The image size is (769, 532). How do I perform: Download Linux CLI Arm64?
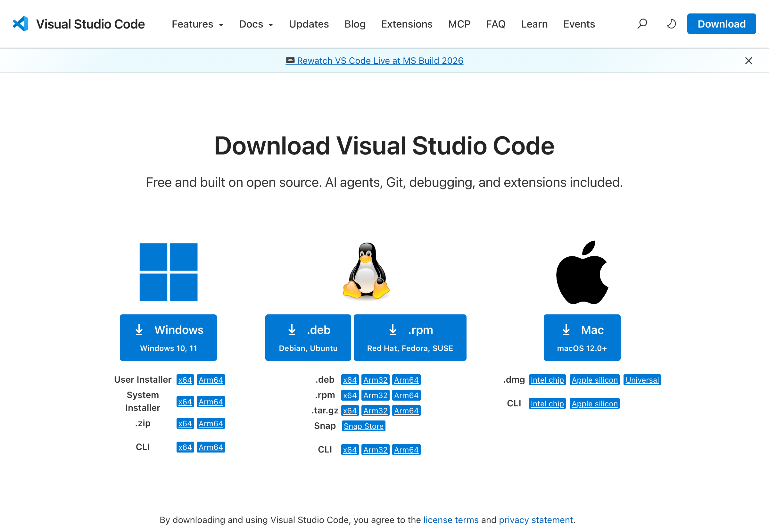[x=407, y=449]
